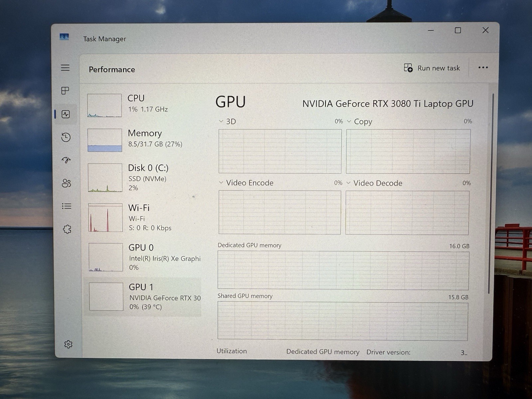Image resolution: width=532 pixels, height=399 pixels.
Task: Open the Processes page icon
Action: [x=65, y=90]
